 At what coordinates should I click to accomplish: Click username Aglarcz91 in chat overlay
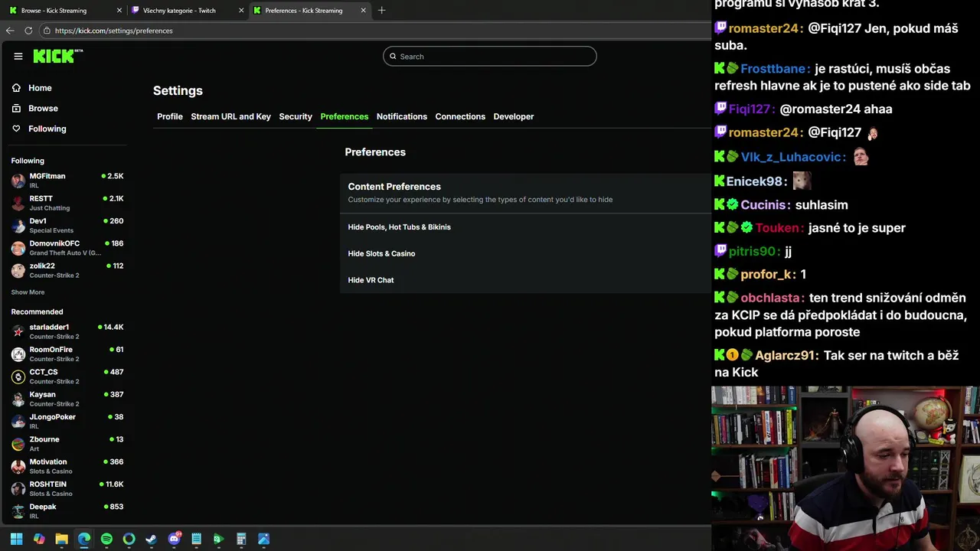(x=786, y=355)
